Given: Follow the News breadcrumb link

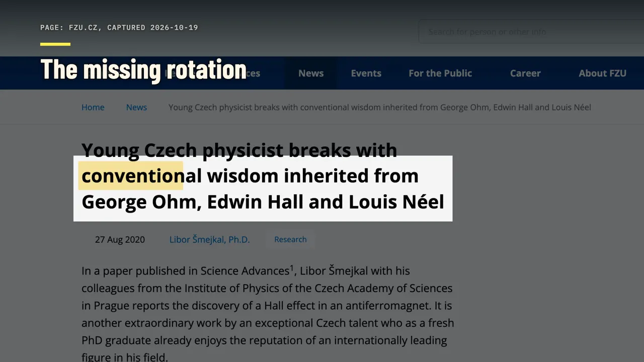Looking at the screenshot, I should [x=136, y=107].
